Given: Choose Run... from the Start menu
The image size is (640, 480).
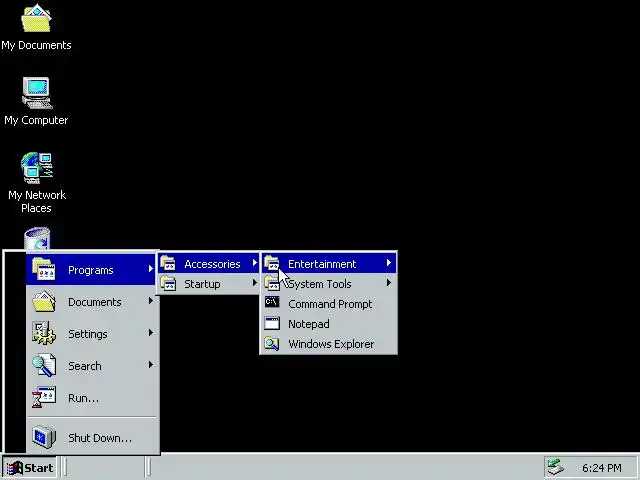Looking at the screenshot, I should 91,398.
